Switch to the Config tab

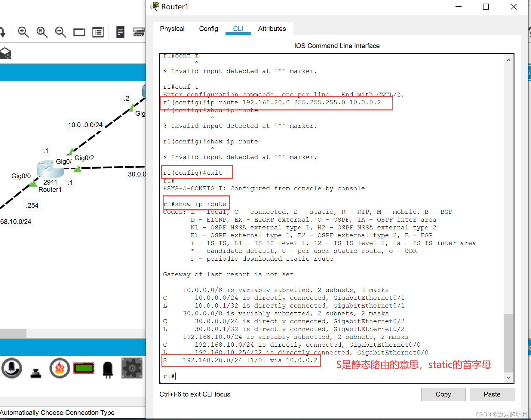(x=209, y=29)
